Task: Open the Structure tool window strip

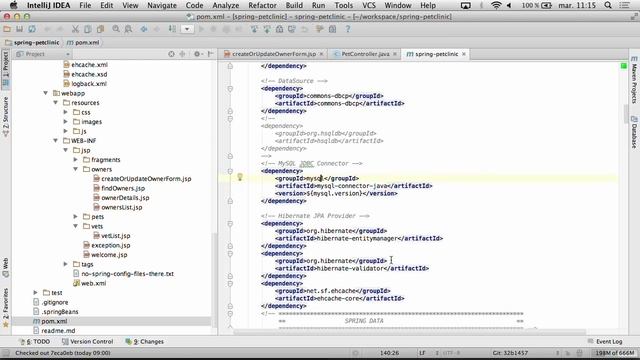Action: click(x=6, y=116)
